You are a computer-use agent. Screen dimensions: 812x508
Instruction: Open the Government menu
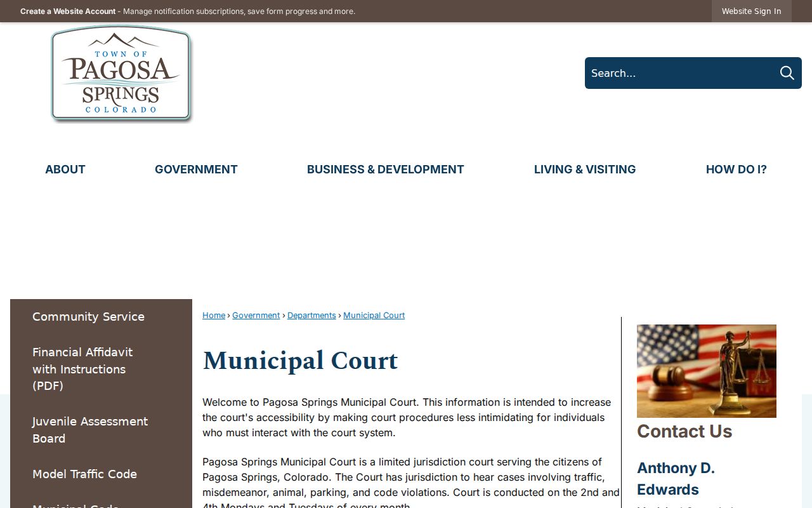196,170
